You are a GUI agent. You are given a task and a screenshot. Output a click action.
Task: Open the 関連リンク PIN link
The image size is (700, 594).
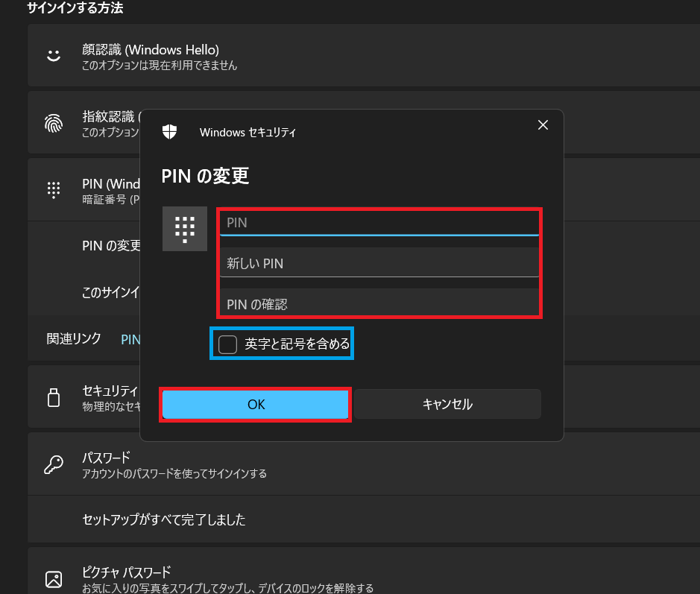click(x=130, y=339)
